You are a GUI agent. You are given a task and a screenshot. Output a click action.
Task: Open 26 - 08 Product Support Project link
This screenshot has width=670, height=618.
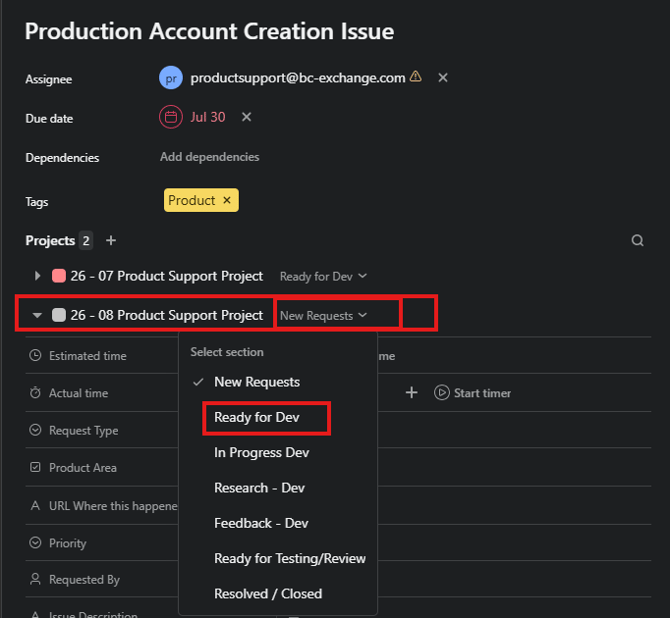pyautogui.click(x=167, y=315)
